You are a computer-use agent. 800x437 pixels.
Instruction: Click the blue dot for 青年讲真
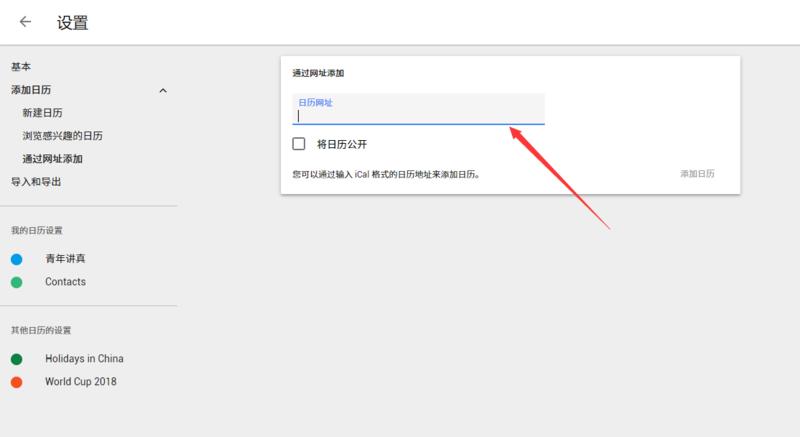click(x=16, y=259)
